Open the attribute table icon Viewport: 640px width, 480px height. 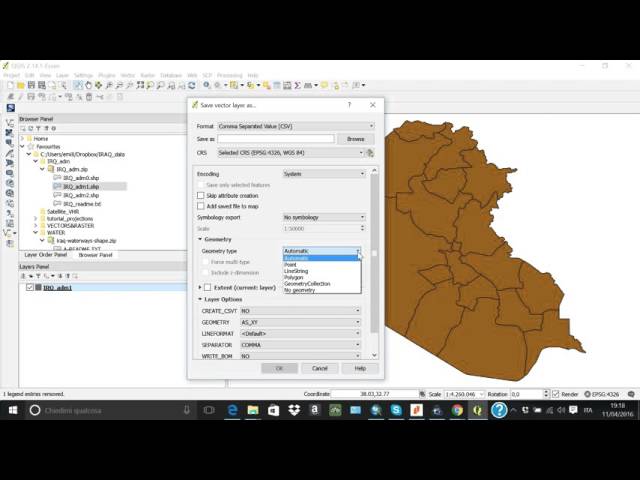click(277, 85)
